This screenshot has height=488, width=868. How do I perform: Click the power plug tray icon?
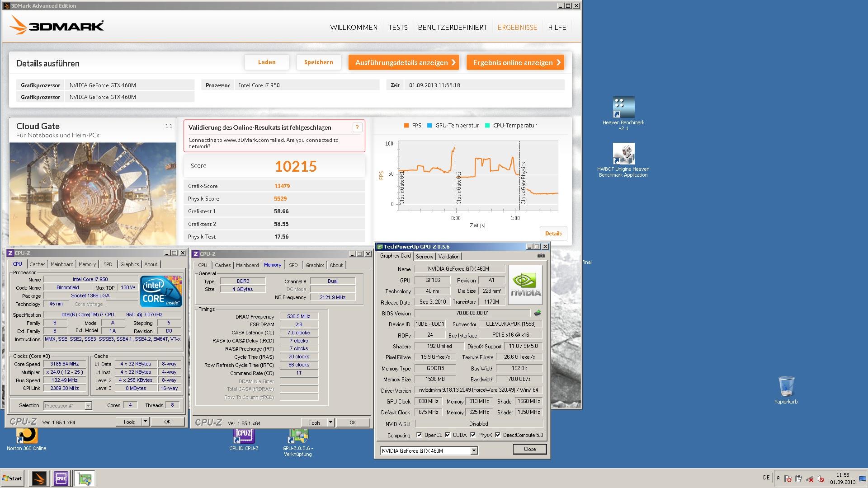pos(799,479)
